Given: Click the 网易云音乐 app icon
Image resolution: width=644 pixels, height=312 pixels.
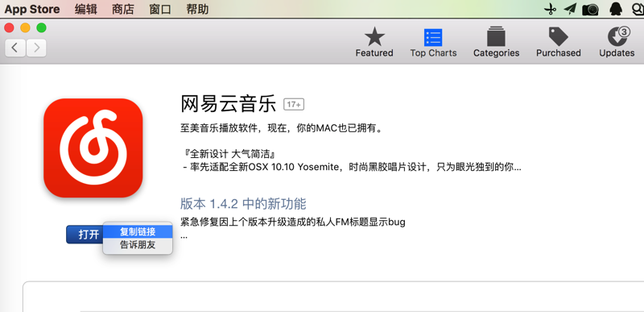Looking at the screenshot, I should (93, 148).
